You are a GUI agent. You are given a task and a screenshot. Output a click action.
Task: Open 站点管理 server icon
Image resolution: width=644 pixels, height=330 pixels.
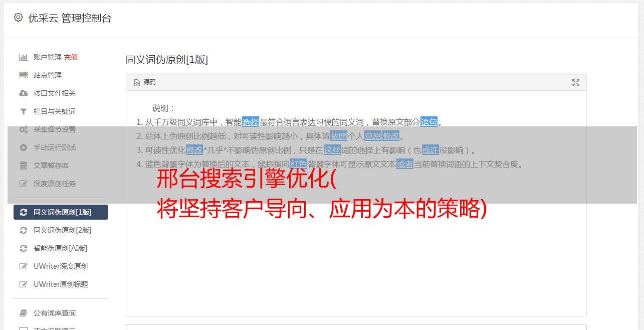pyautogui.click(x=24, y=75)
